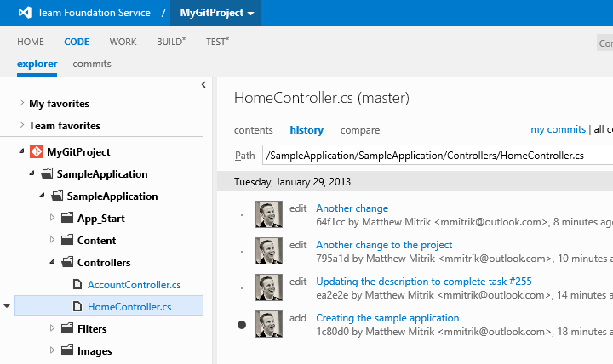613x364 pixels.
Task: Open the MyGitProject project dropdown
Action: (x=217, y=13)
